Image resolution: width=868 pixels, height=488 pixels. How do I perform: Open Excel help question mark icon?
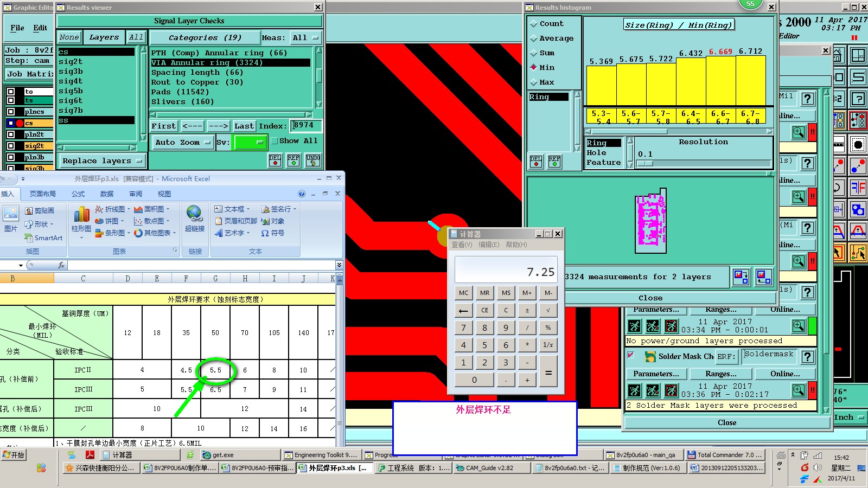pyautogui.click(x=302, y=194)
